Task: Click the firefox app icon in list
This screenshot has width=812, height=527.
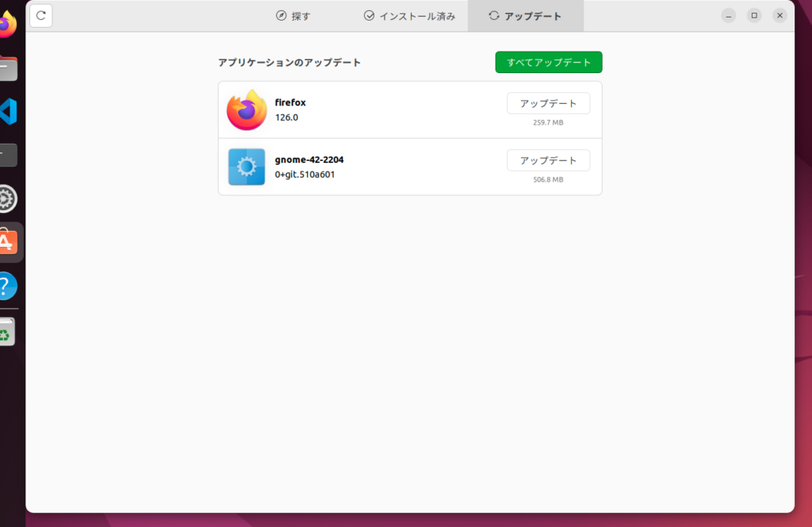Action: [247, 110]
